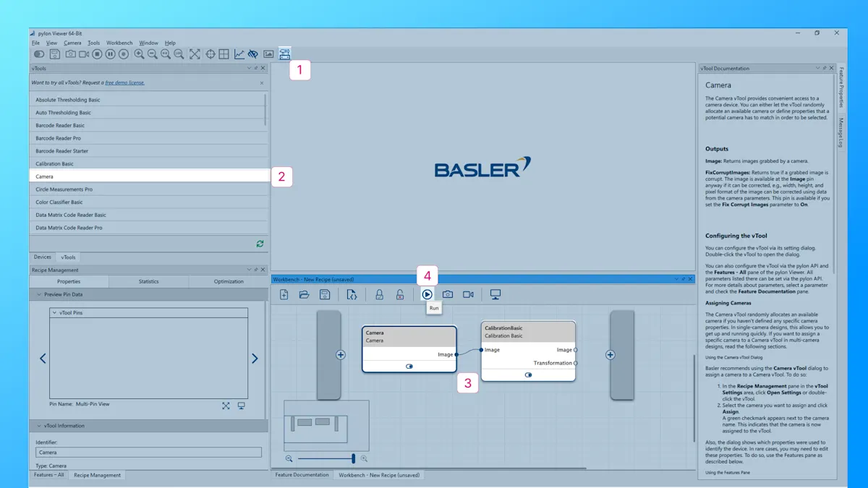This screenshot has height=488, width=868.
Task: Open the free demo license link
Action: click(125, 82)
